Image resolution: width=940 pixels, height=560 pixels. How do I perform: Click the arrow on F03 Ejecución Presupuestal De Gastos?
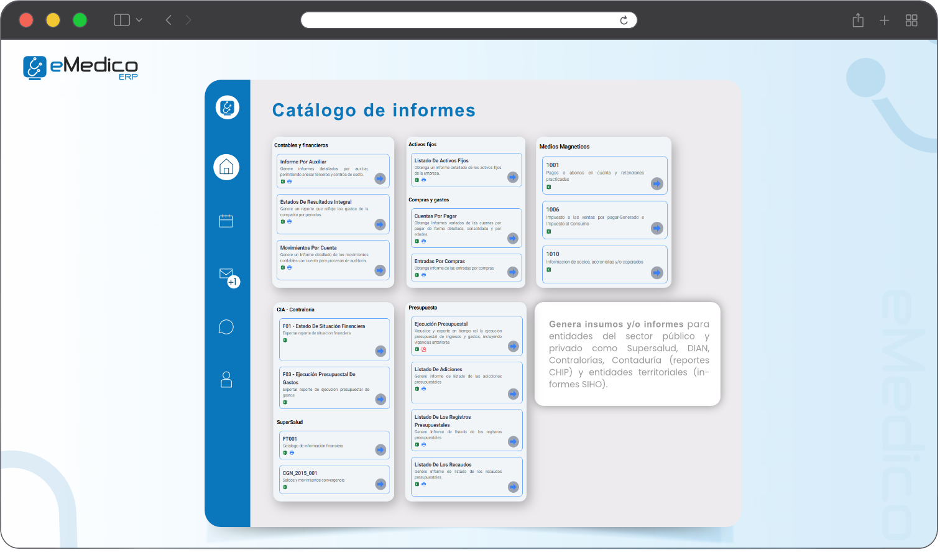[381, 399]
